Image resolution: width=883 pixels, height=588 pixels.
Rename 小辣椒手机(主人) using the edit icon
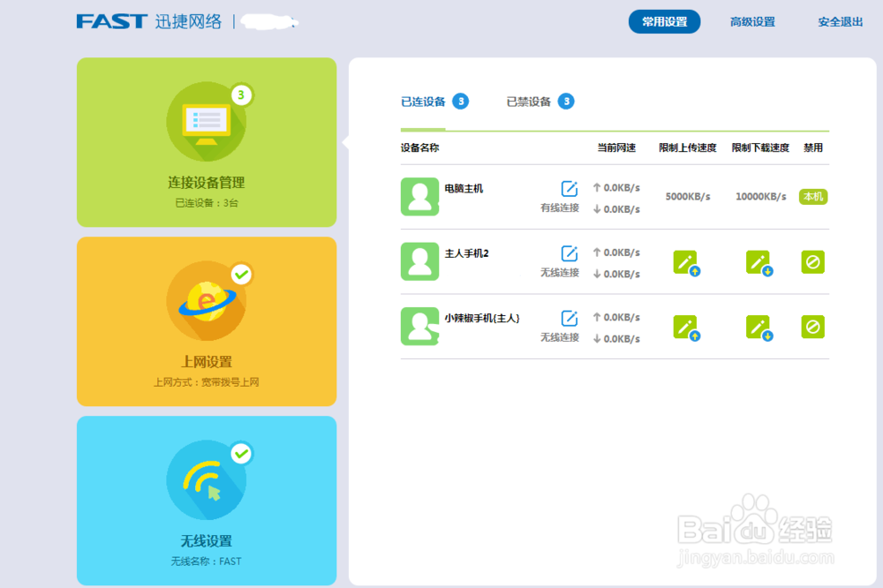pos(568,317)
